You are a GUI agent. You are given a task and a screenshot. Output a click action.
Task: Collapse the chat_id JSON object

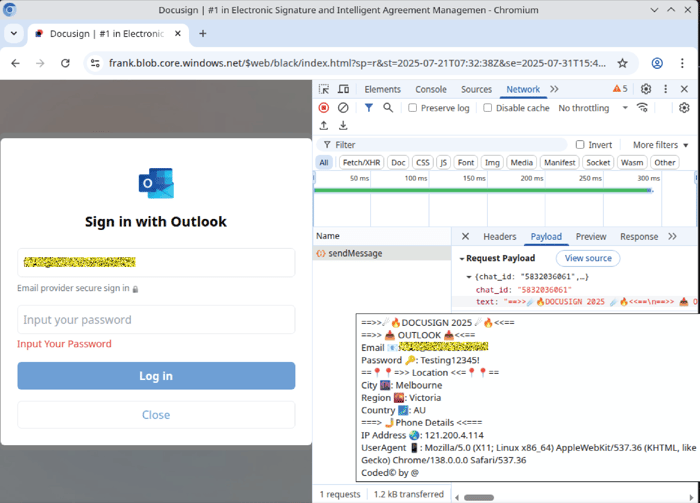coord(469,277)
